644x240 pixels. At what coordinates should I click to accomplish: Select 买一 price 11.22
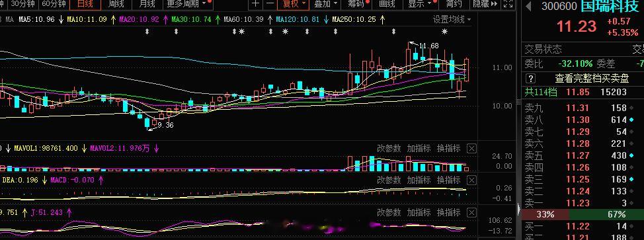pos(577,226)
